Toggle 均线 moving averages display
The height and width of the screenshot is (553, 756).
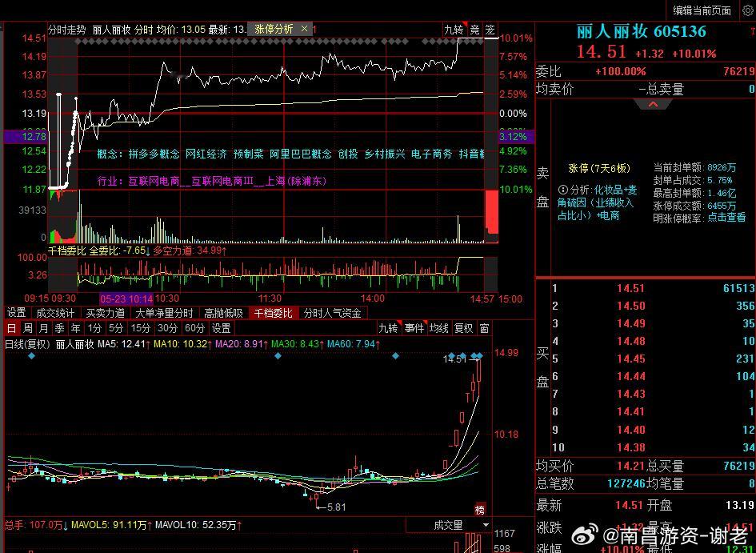tap(438, 328)
